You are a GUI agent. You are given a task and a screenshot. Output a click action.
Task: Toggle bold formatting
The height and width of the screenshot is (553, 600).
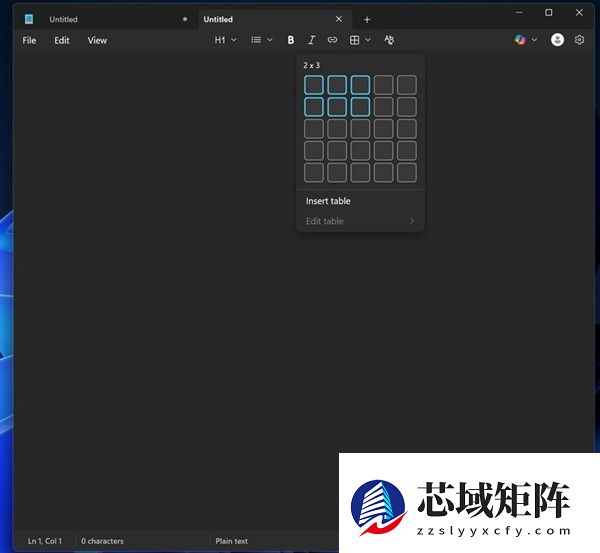point(291,40)
